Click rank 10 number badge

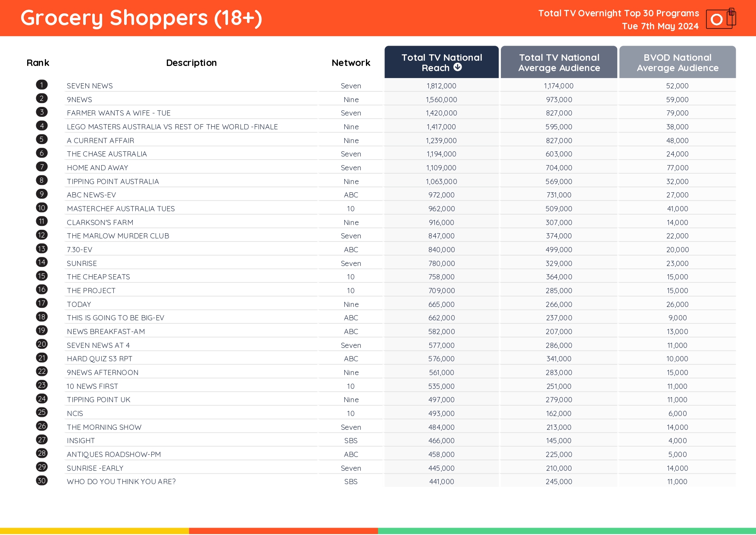42,208
